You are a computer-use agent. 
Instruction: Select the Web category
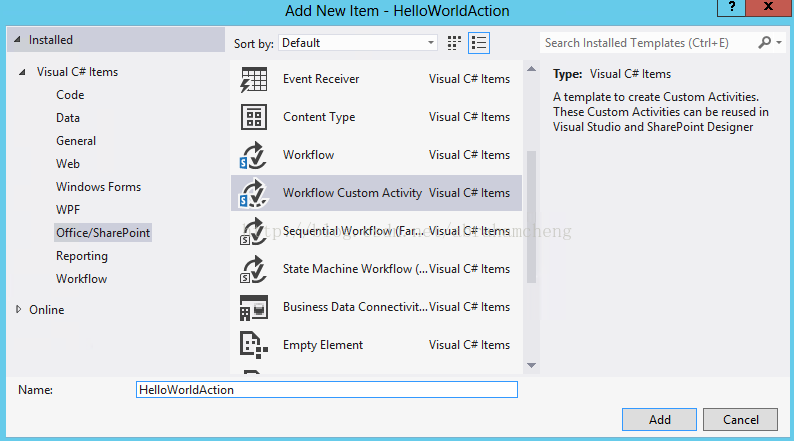(x=68, y=164)
